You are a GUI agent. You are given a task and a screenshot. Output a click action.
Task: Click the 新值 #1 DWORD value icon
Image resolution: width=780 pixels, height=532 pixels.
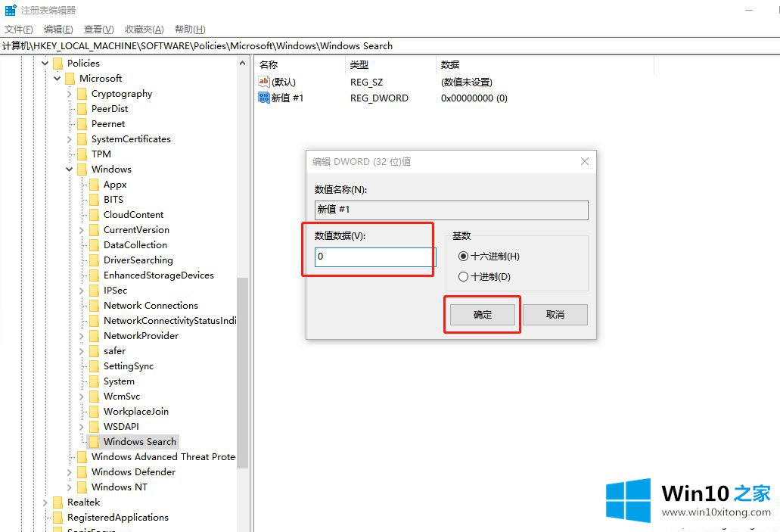point(263,98)
